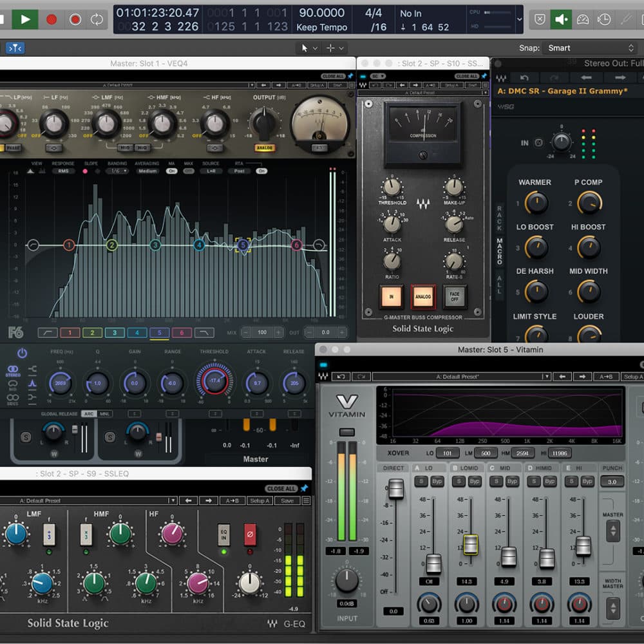Image resolution: width=644 pixels, height=644 pixels.
Task: Click the phase invert icon beside IN
Action: point(538,142)
